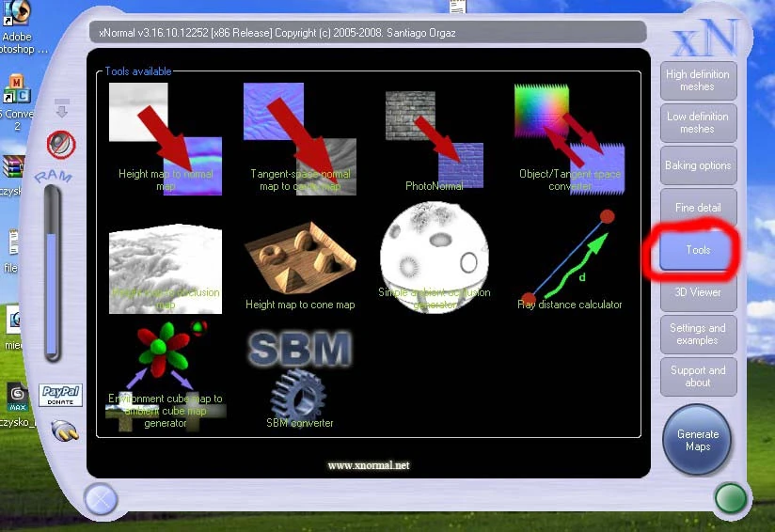
Task: Open the Adobe Photoshop desktop shortcut
Action: [18, 27]
